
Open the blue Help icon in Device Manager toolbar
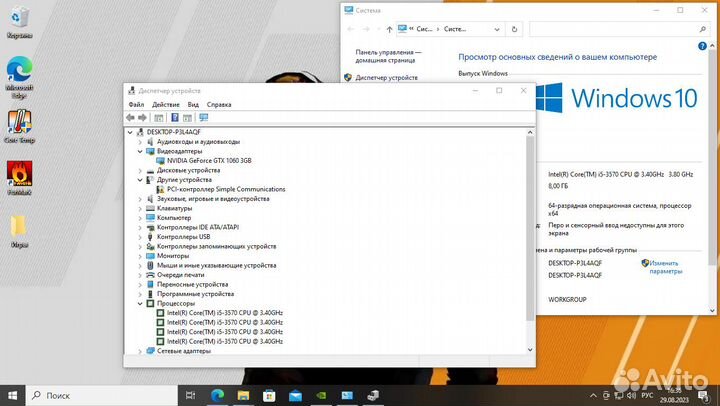coord(174,118)
